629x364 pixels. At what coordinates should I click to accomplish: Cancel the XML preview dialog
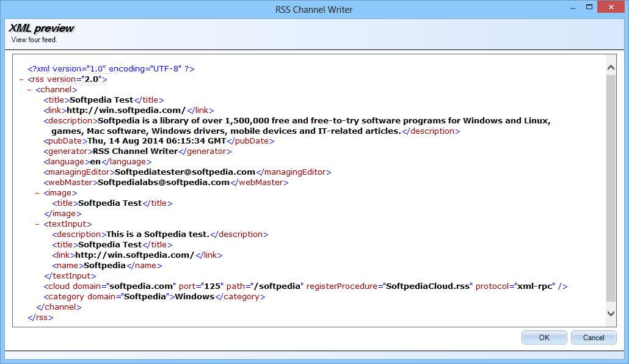coord(594,338)
